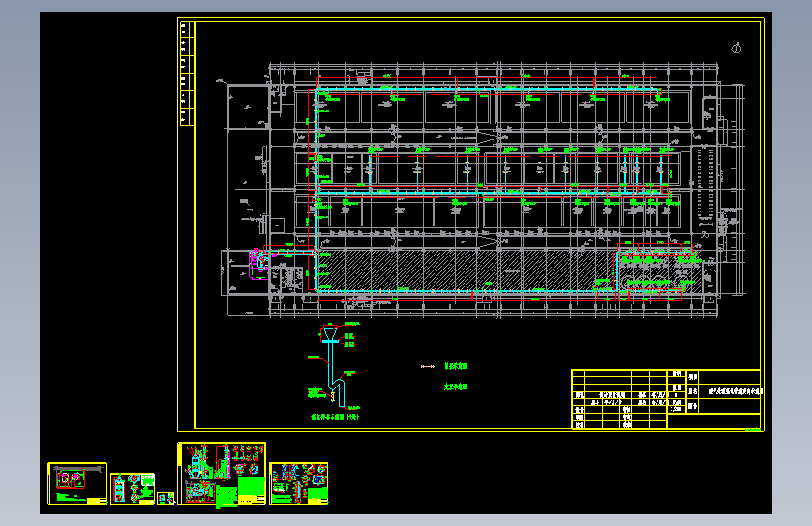The width and height of the screenshot is (812, 526).
Task: Click the plain green line legend symbol
Action: [x=428, y=387]
